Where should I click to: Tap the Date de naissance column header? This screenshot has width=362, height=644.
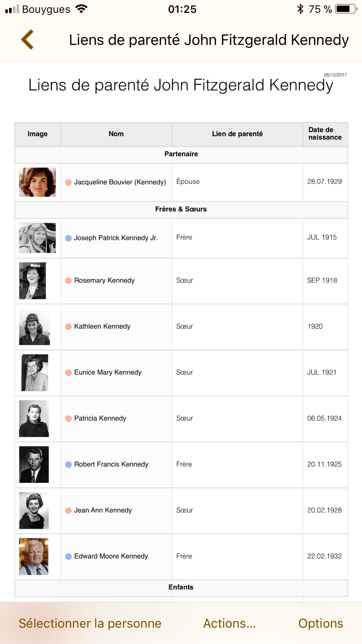pos(325,134)
